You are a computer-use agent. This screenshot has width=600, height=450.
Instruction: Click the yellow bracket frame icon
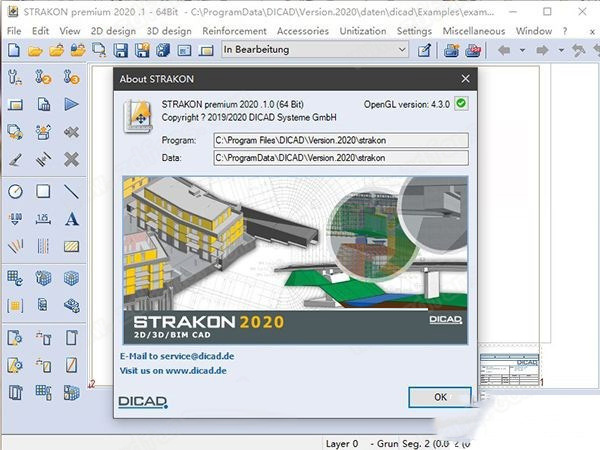(15, 305)
